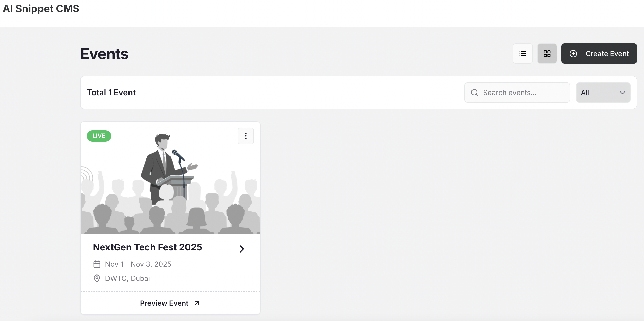Switch to grid view for events
644x321 pixels.
click(547, 54)
